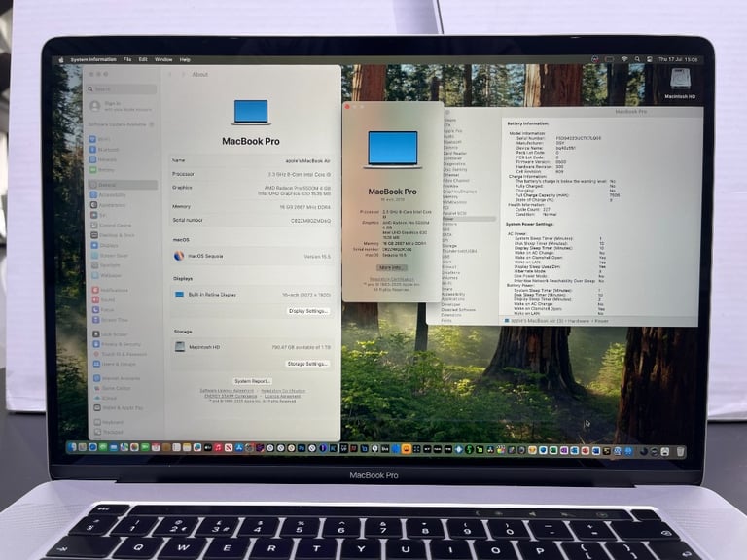Open the System Information app menu

[93, 60]
